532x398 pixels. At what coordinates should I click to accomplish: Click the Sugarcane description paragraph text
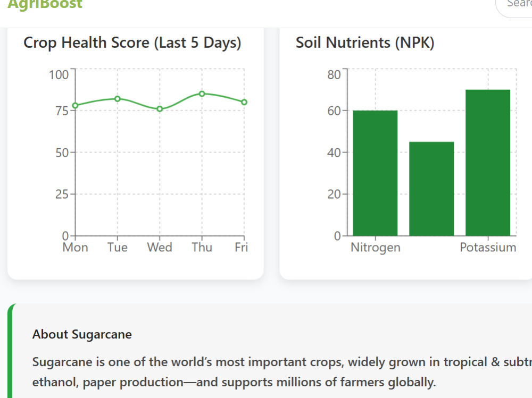point(282,372)
